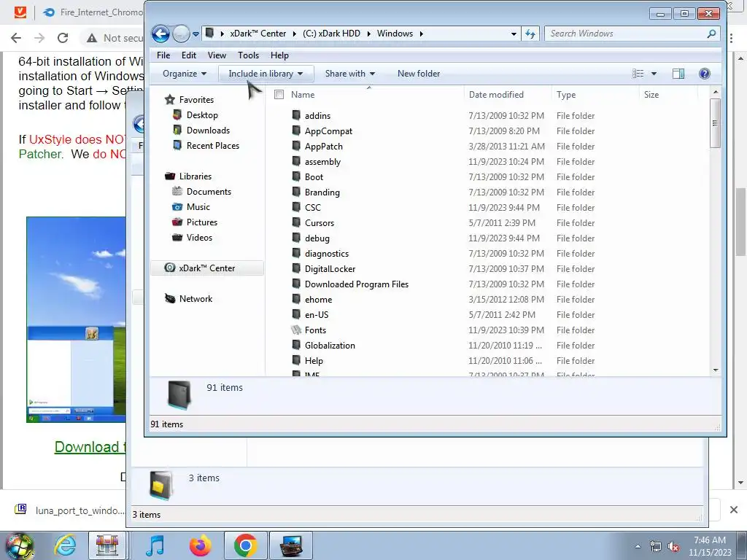Open Internet Explorer from the taskbar

coord(64,545)
